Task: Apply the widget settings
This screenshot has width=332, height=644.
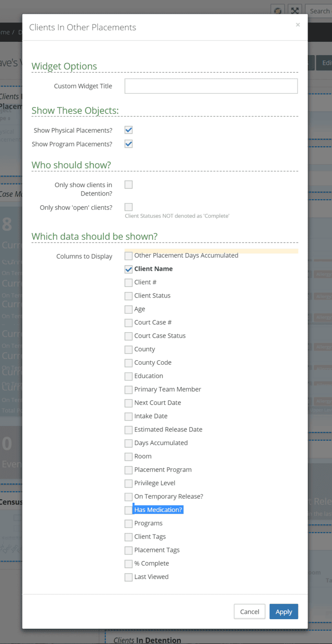Action: (x=284, y=611)
